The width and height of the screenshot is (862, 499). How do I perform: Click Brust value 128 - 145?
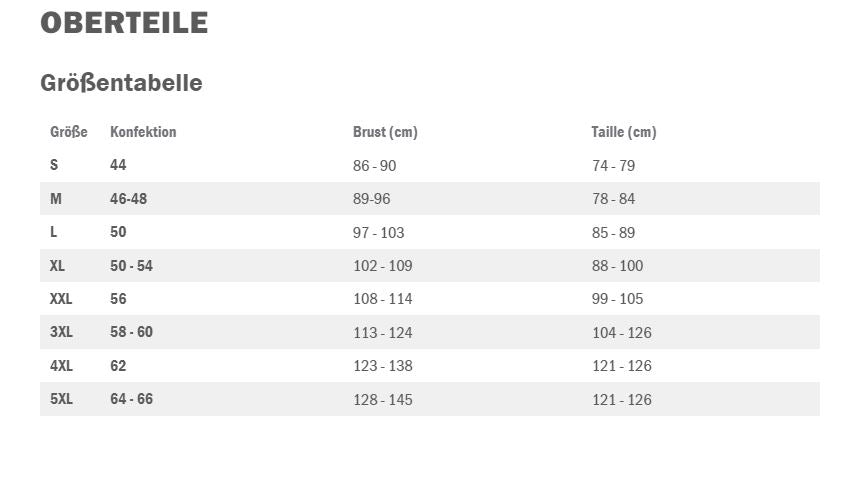click(383, 400)
